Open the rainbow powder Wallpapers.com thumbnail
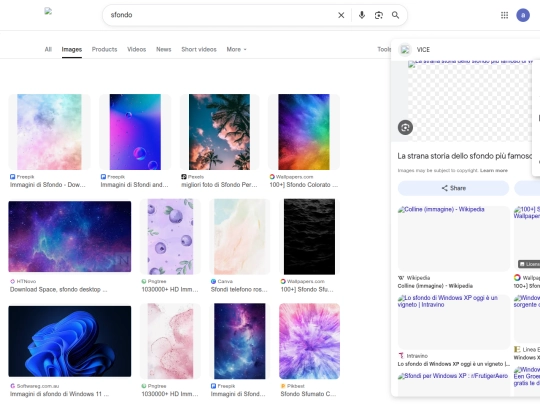 click(x=304, y=132)
